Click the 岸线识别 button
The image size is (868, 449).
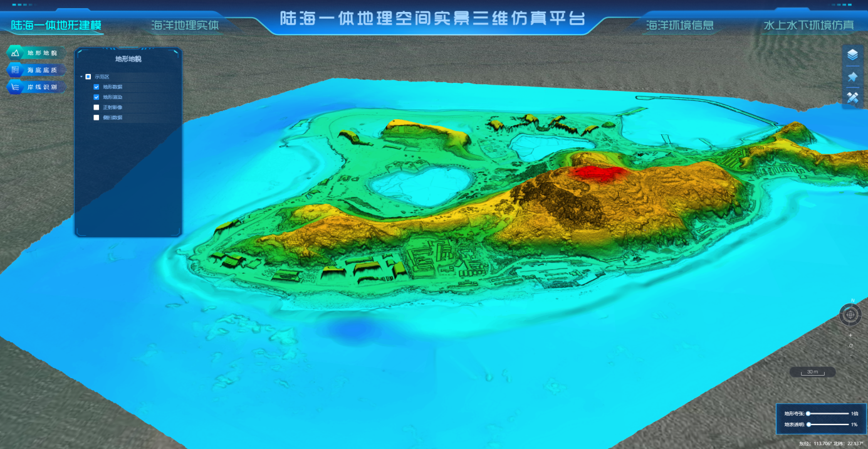coord(35,87)
